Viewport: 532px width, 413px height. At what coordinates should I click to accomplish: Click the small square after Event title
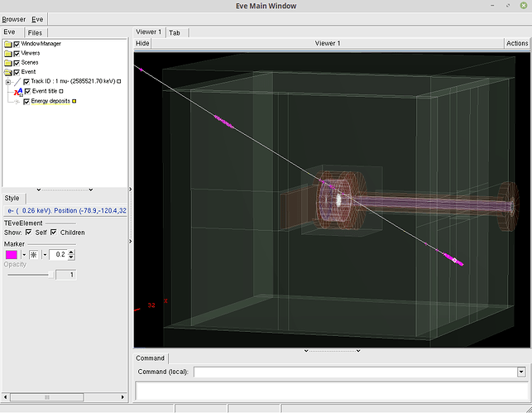(61, 91)
